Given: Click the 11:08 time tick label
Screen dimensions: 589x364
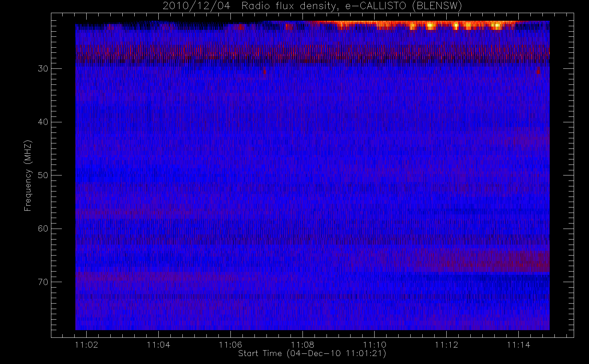Looking at the screenshot, I should click(x=303, y=345).
